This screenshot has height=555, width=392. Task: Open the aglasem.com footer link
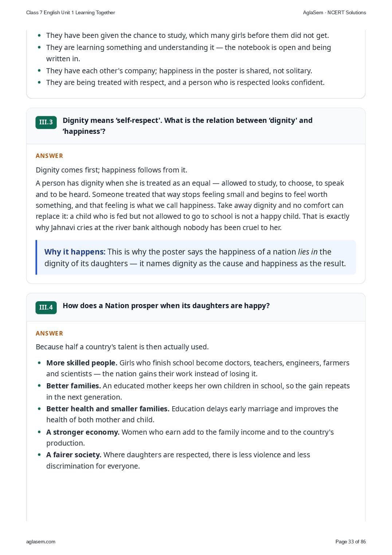41,542
